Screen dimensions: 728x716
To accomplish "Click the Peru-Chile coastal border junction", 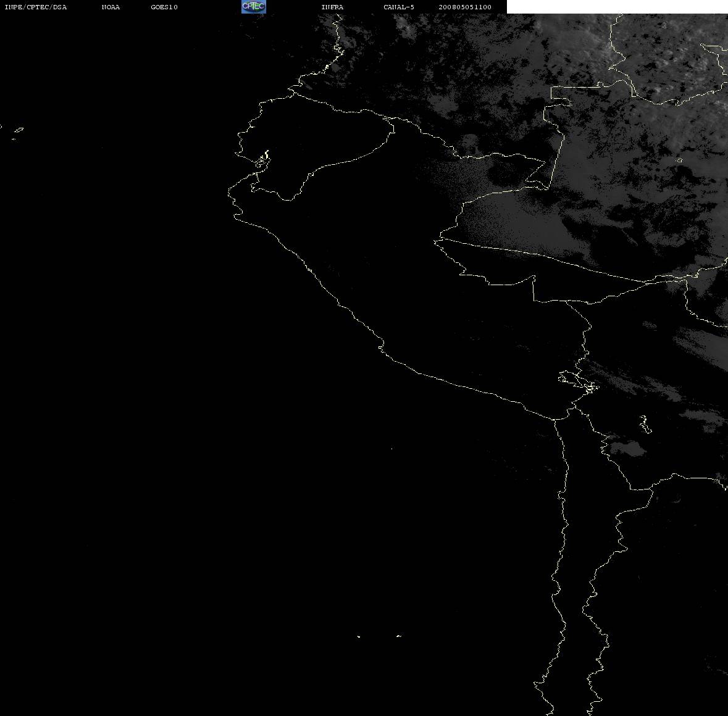I will click(x=554, y=419).
